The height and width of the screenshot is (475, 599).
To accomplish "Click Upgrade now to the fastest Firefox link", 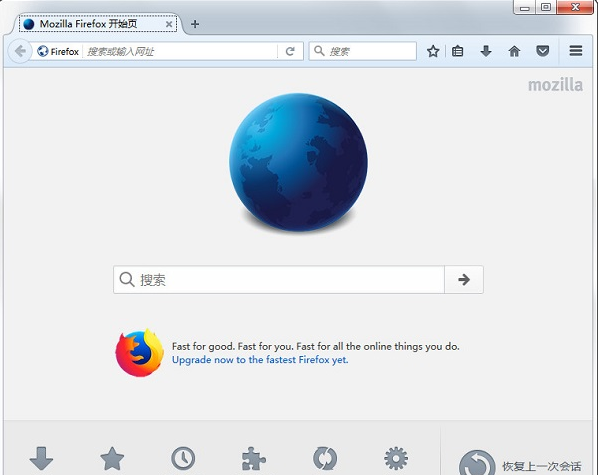I will coord(260,360).
